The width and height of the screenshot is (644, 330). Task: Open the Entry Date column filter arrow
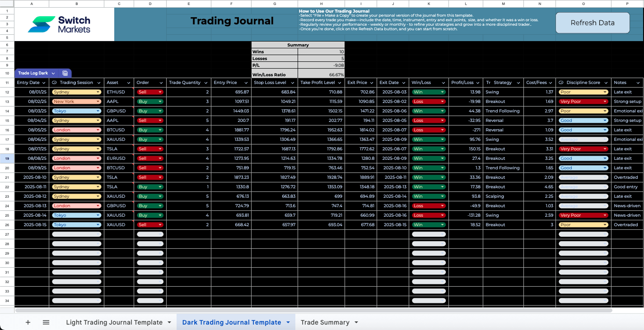[x=44, y=83]
